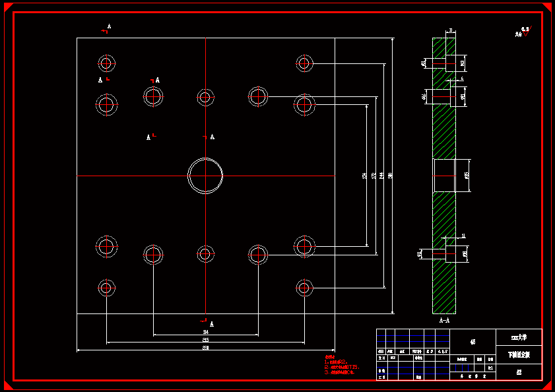
Task: Click the 215 horizontal dimension value
Action: 206,340
